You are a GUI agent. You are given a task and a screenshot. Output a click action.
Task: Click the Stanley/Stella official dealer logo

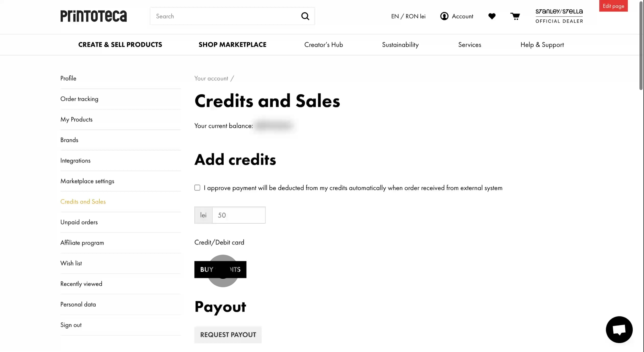(559, 16)
